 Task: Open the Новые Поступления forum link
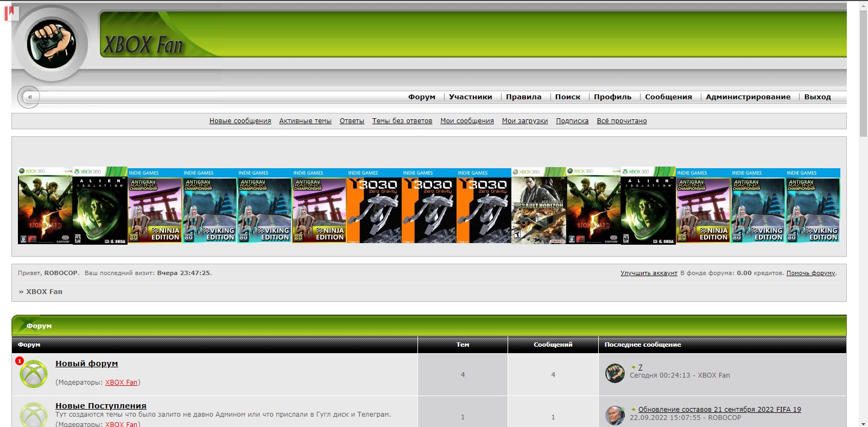point(101,406)
